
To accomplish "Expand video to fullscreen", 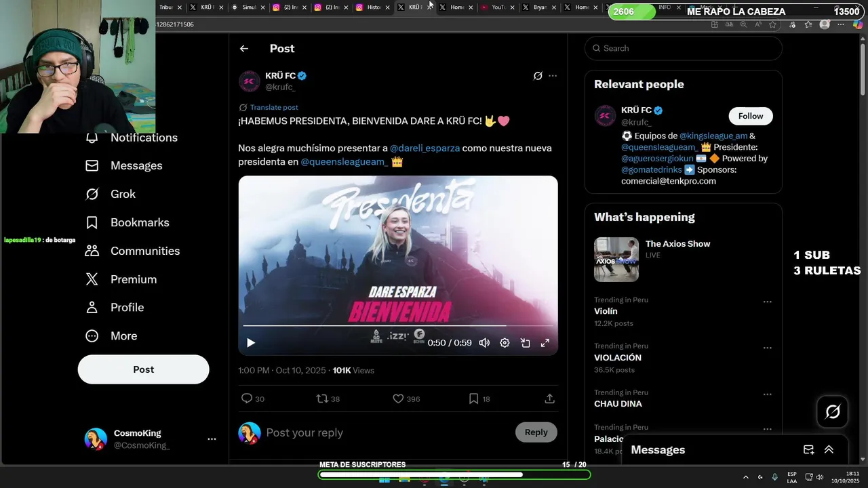I will tap(545, 343).
